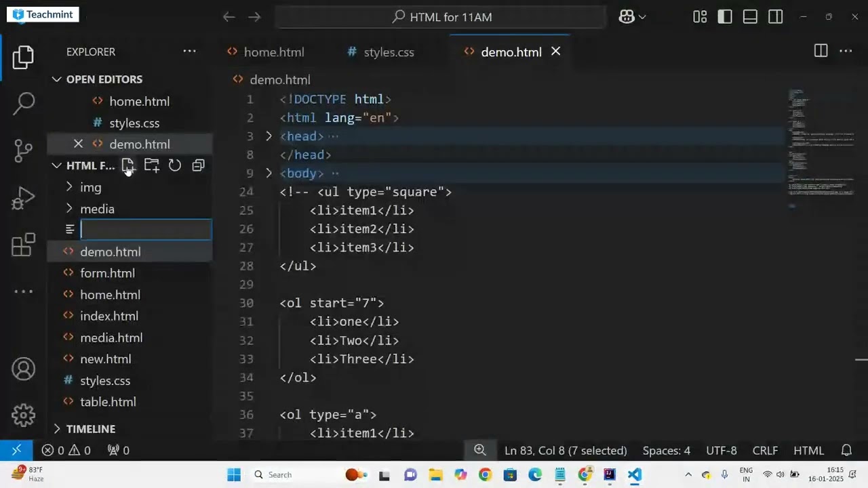Click the demo.html breadcrumb
This screenshot has width=868, height=488.
[279, 80]
